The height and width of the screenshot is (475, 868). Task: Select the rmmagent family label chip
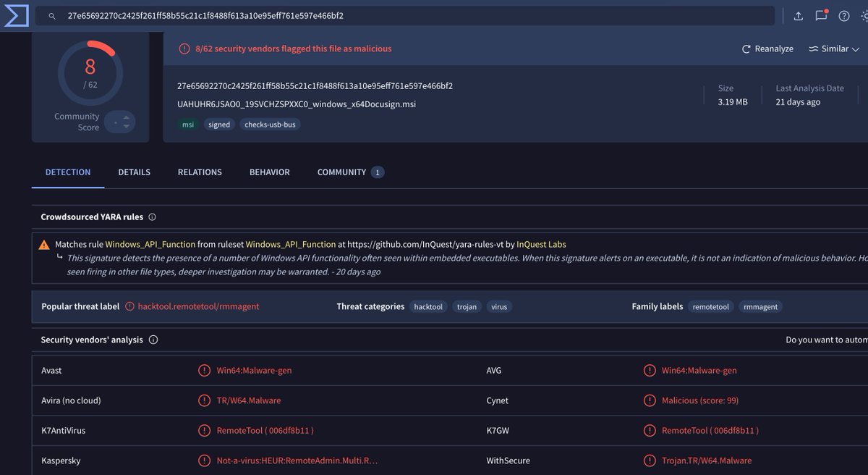pos(761,307)
